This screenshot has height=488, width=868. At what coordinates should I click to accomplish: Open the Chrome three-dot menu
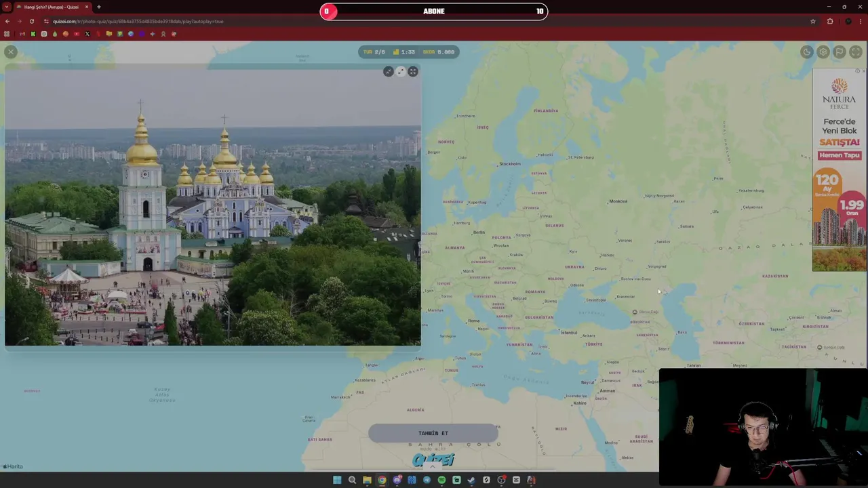(x=861, y=22)
